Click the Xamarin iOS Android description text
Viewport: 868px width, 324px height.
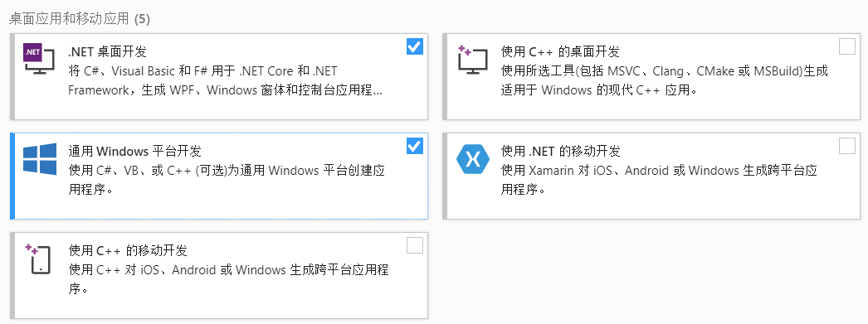(x=660, y=180)
